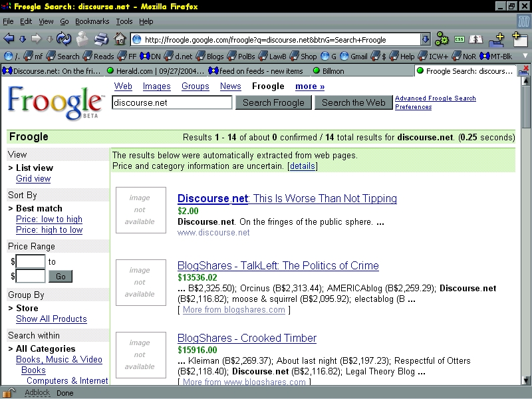Click the Adblock status bar entry
Image resolution: width=532 pixels, height=399 pixels.
(37, 393)
